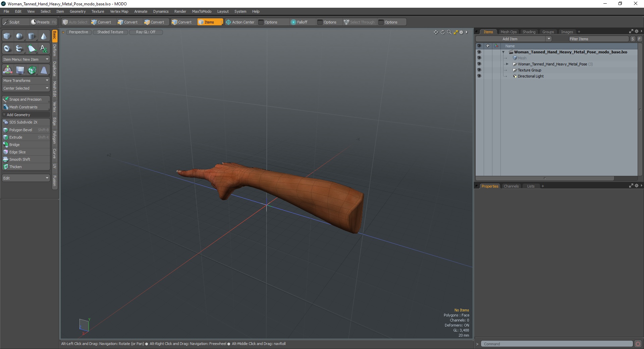This screenshot has width=644, height=349.
Task: Open the Edit dropdown in tool panel
Action: [26, 178]
